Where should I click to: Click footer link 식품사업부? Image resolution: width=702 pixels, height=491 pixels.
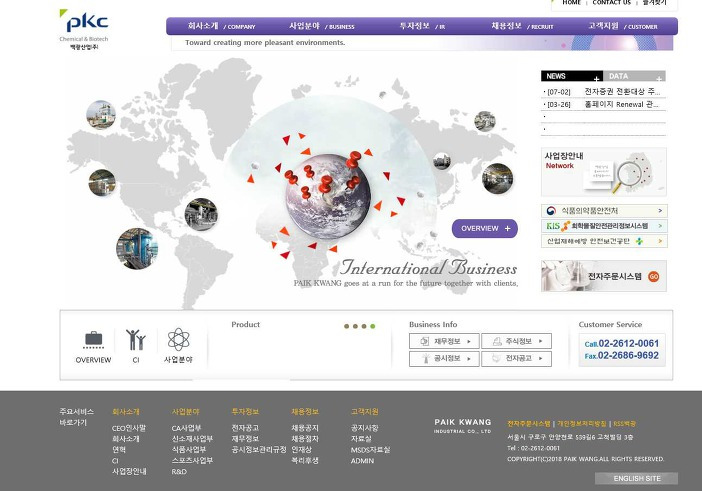click(188, 450)
